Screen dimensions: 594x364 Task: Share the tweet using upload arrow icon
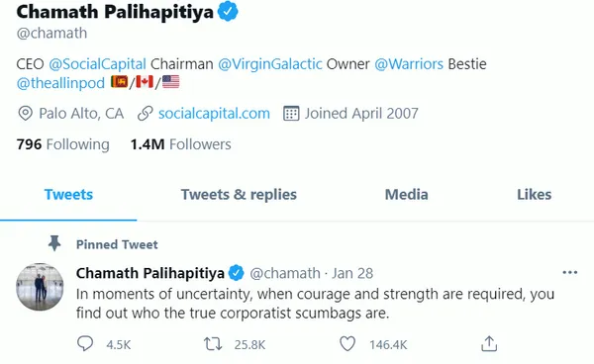coord(489,343)
